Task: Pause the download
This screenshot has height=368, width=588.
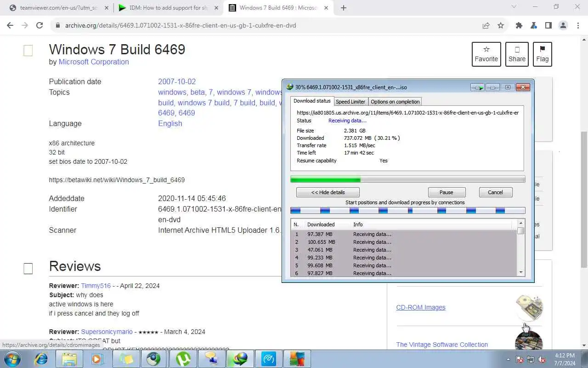Action: (447, 192)
